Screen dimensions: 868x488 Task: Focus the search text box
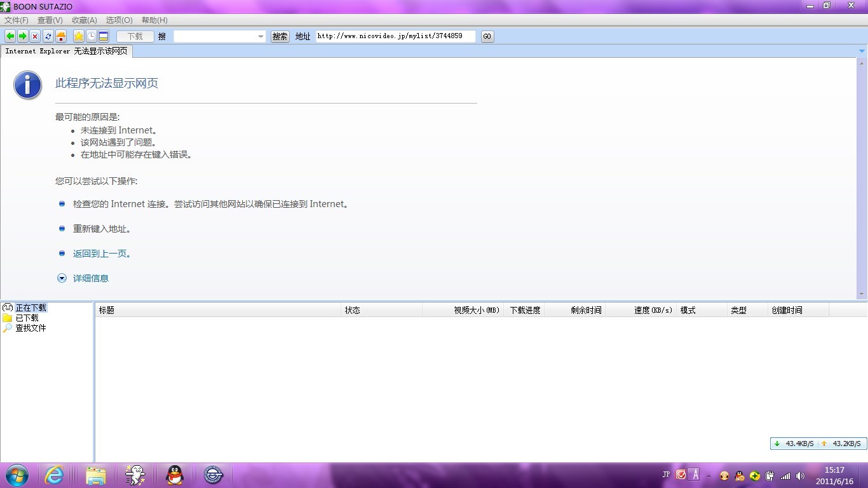[215, 37]
